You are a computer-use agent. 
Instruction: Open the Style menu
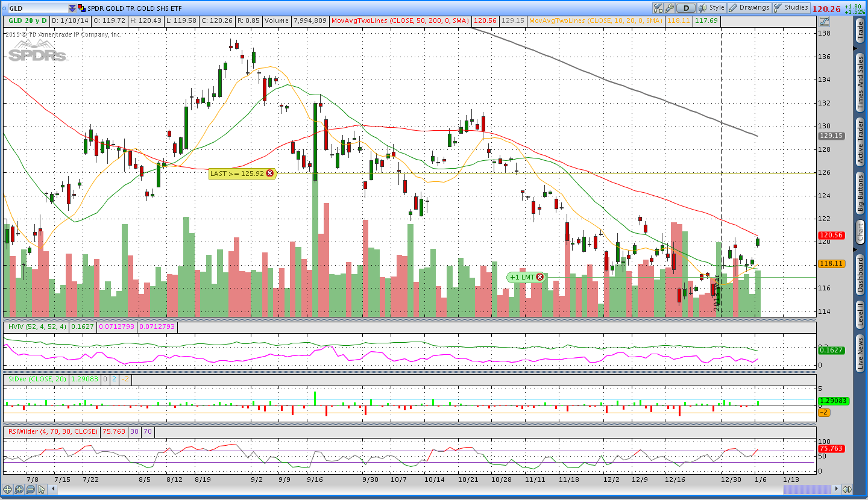tap(711, 8)
